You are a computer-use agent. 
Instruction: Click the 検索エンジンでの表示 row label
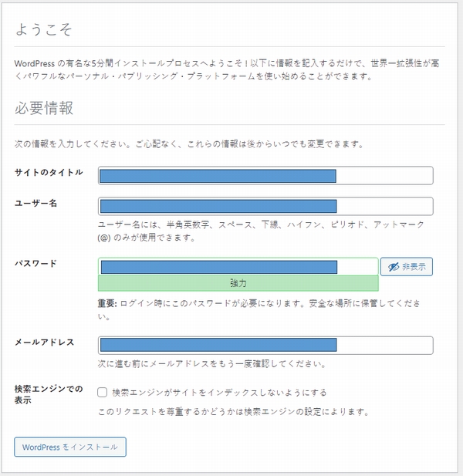coord(48,394)
